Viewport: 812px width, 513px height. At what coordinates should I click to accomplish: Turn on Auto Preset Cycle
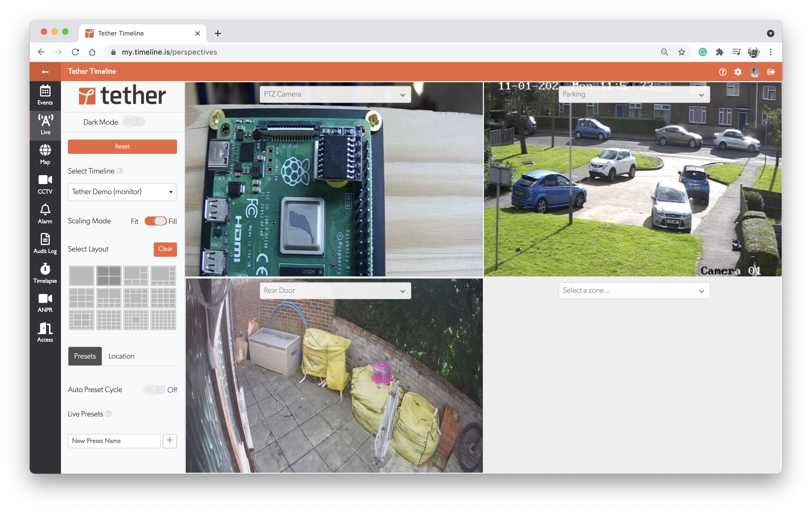click(x=155, y=389)
